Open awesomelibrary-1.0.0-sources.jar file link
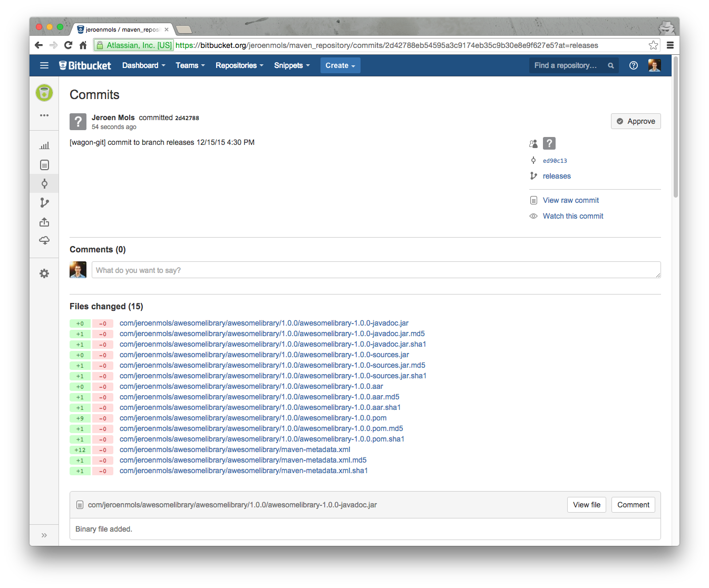The image size is (709, 588). coord(264,355)
